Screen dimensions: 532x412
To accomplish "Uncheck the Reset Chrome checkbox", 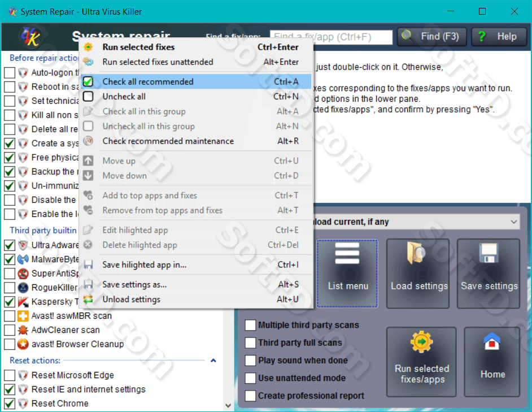I will point(10,404).
